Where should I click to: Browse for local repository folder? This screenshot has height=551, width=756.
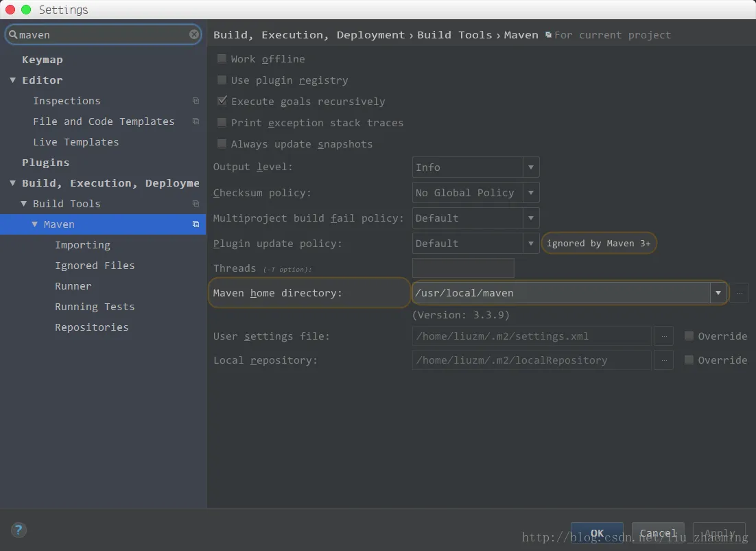(x=663, y=360)
